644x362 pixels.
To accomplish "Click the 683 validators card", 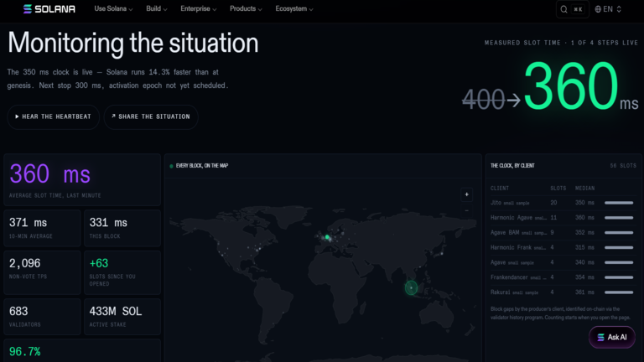I will click(x=42, y=317).
